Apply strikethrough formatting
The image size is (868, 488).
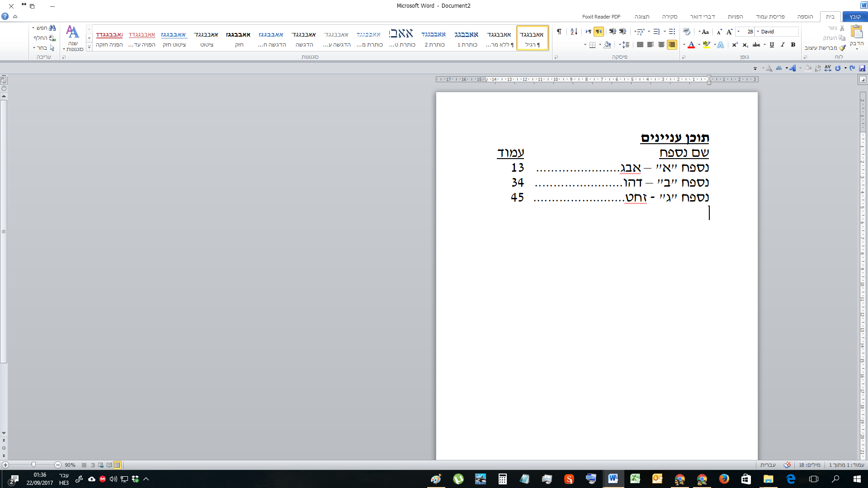tap(756, 45)
